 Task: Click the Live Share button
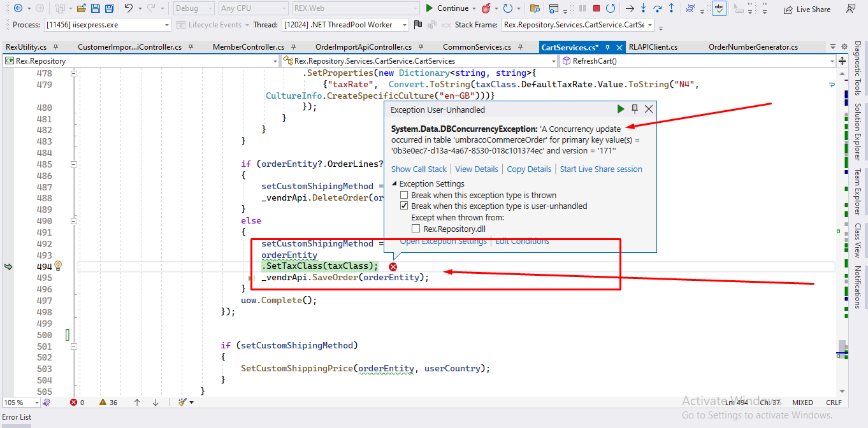coord(807,9)
